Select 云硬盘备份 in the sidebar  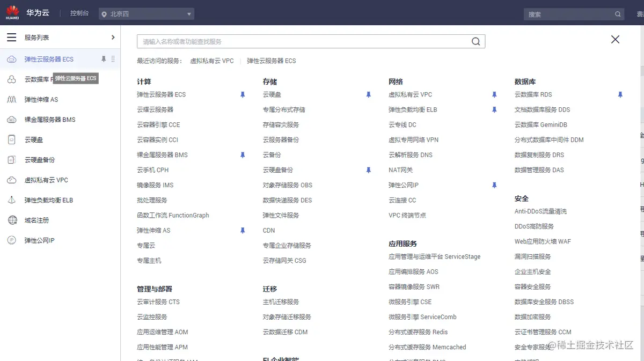pos(40,160)
